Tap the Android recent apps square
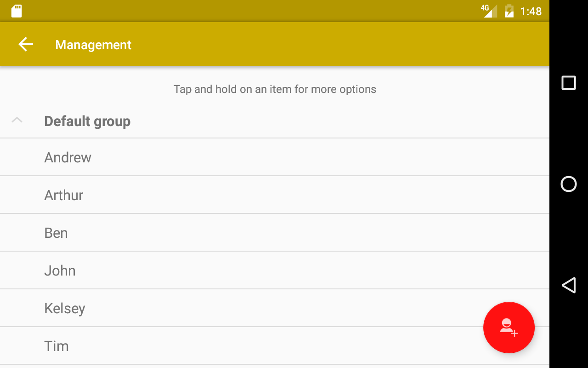This screenshot has width=588, height=368. coord(568,83)
